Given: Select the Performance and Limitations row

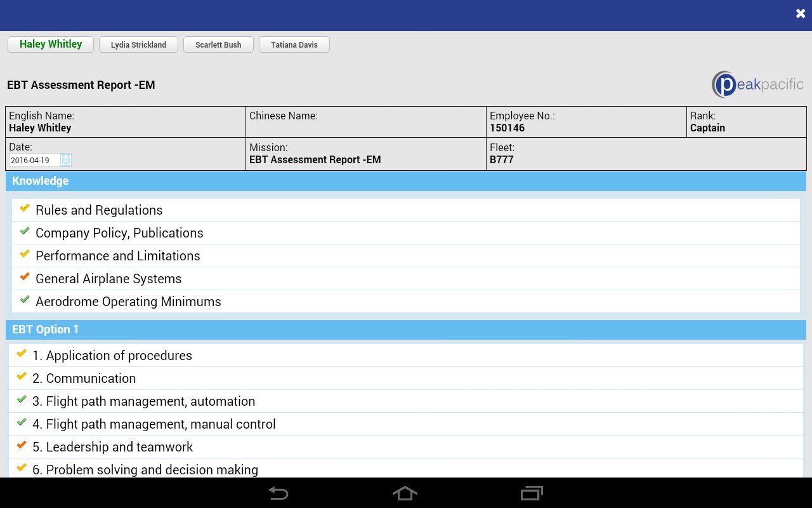Looking at the screenshot, I should 406,256.
